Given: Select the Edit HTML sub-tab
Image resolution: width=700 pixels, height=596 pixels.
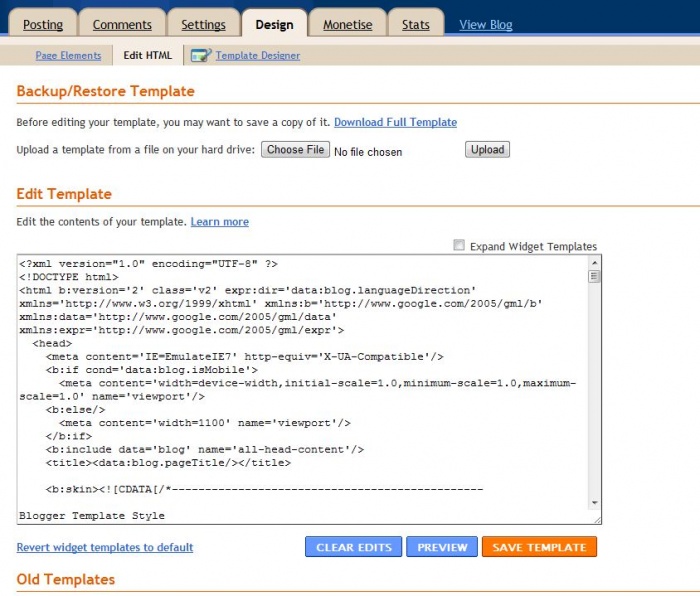Looking at the screenshot, I should coord(147,56).
